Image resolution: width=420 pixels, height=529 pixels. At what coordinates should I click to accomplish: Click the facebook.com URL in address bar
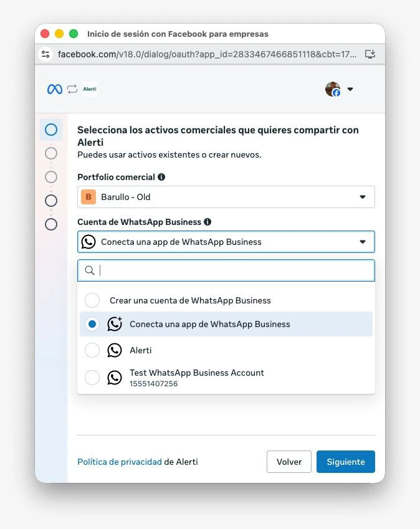207,54
